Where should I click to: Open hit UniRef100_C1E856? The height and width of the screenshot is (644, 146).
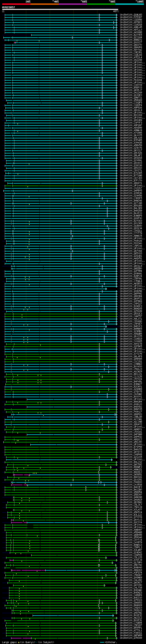(131, 20)
